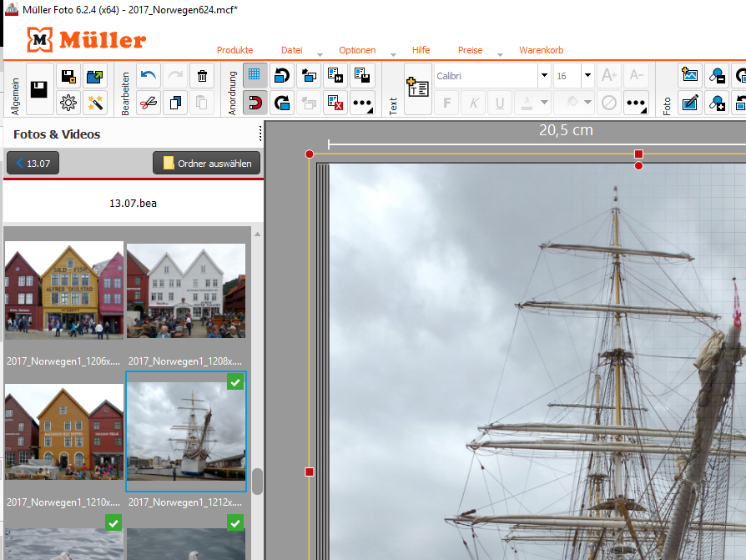The width and height of the screenshot is (746, 560).
Task: Expand more arrangement options (three dots)
Action: click(361, 103)
